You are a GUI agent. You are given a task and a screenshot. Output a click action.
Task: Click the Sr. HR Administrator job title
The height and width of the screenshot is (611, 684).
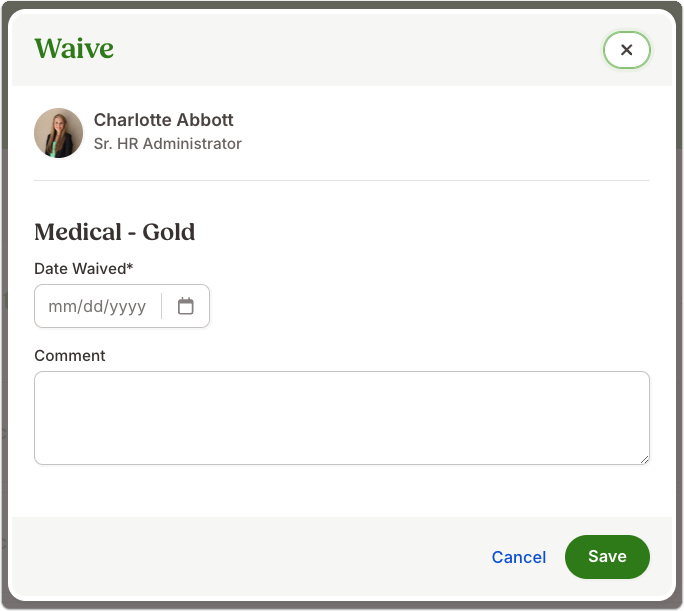168,143
